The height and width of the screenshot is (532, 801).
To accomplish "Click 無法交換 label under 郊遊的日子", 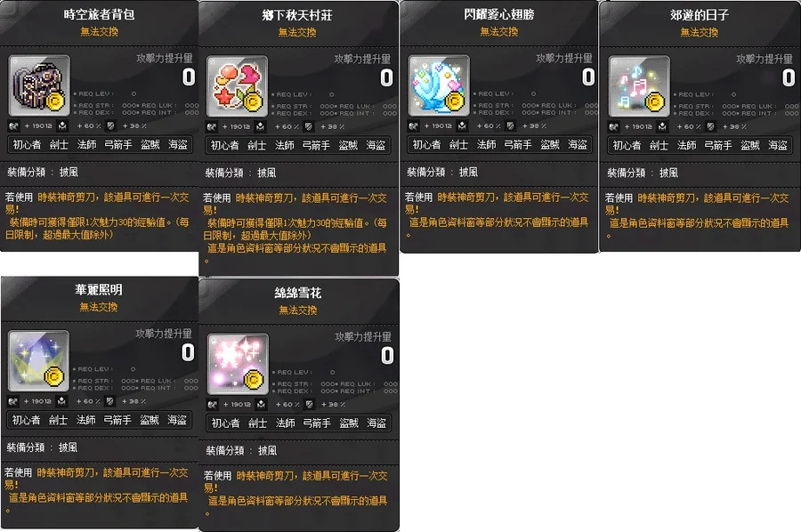I will click(700, 33).
